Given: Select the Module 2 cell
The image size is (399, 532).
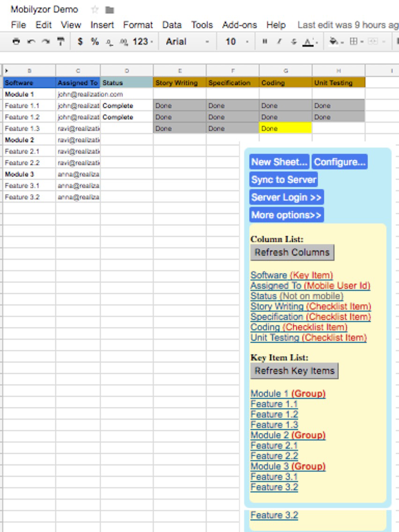Looking at the screenshot, I should (29, 140).
